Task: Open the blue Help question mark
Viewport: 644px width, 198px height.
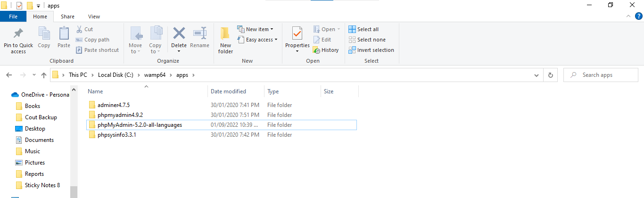Action: click(x=638, y=16)
